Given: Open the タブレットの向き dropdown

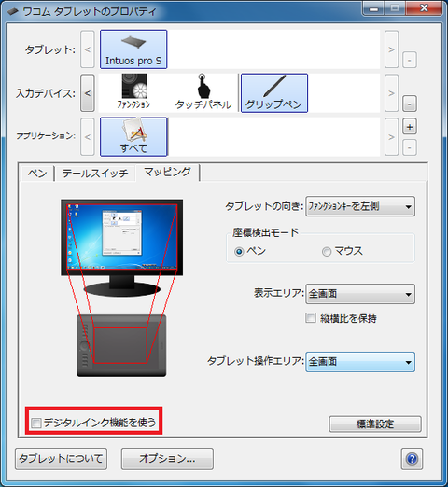Looking at the screenshot, I should click(360, 206).
